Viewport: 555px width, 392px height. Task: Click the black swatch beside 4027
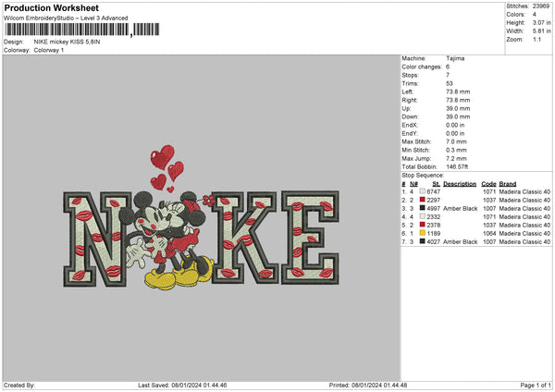(x=423, y=241)
